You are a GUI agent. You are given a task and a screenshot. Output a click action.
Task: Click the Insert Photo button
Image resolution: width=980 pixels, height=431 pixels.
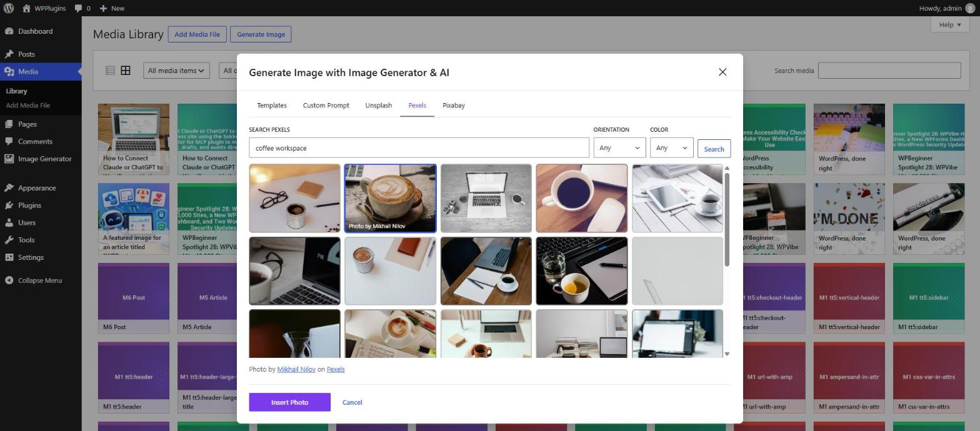click(x=289, y=402)
